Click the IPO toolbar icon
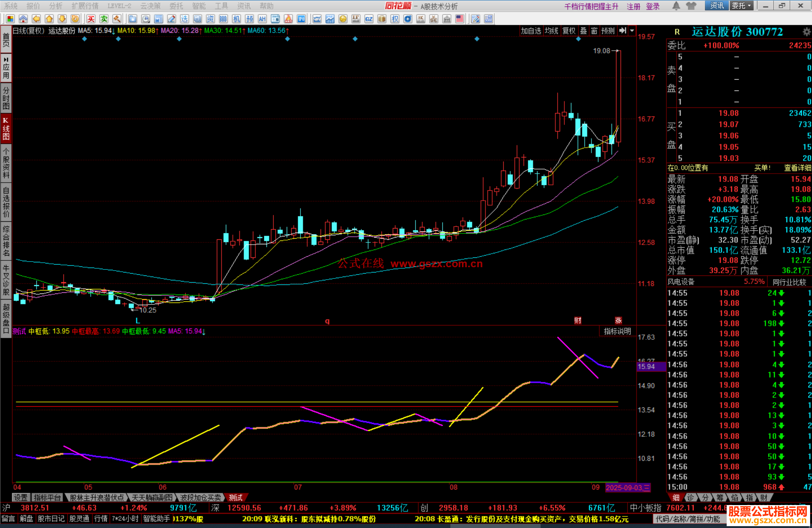 (301, 19)
